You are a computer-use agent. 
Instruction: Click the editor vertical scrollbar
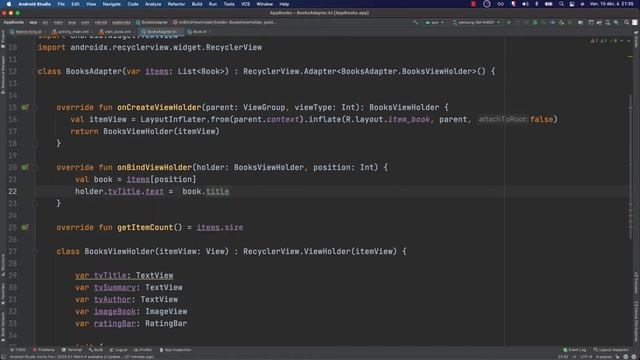point(630,167)
